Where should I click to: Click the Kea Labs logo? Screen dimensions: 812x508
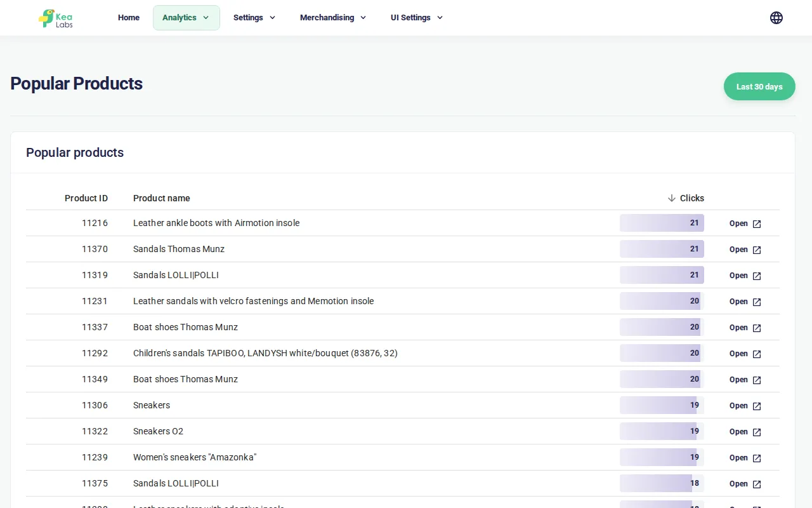pos(56,18)
